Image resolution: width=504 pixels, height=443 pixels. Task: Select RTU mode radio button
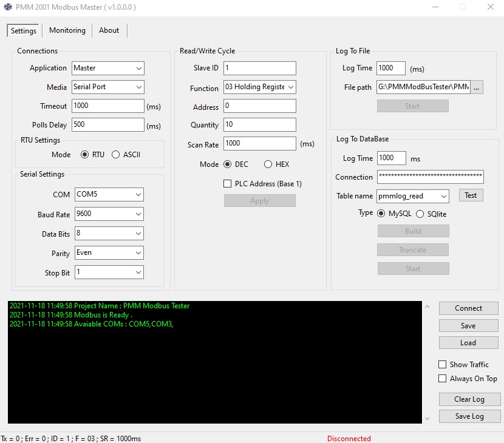(x=84, y=155)
